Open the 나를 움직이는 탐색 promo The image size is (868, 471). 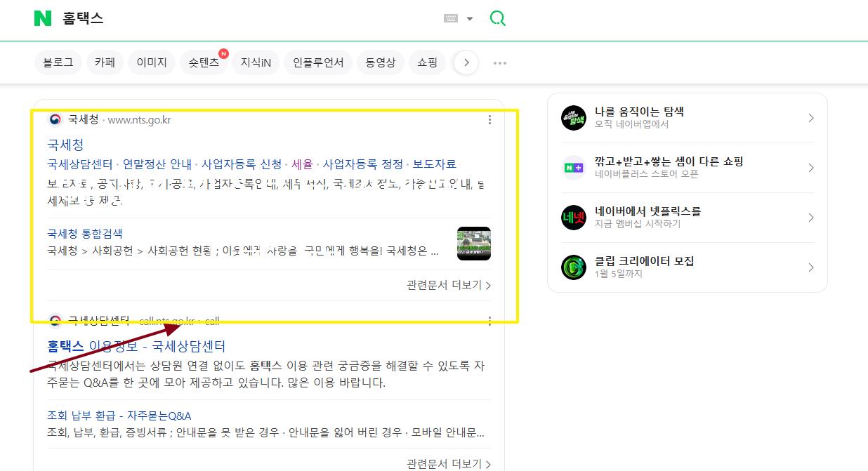[688, 118]
